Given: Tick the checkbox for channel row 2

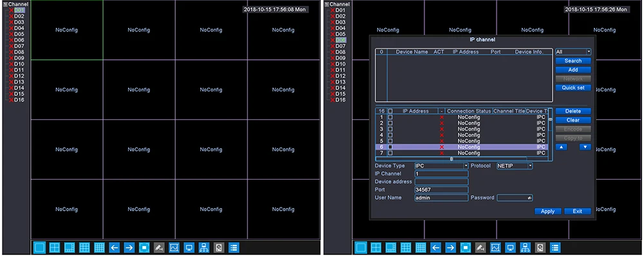Looking at the screenshot, I should (x=390, y=123).
